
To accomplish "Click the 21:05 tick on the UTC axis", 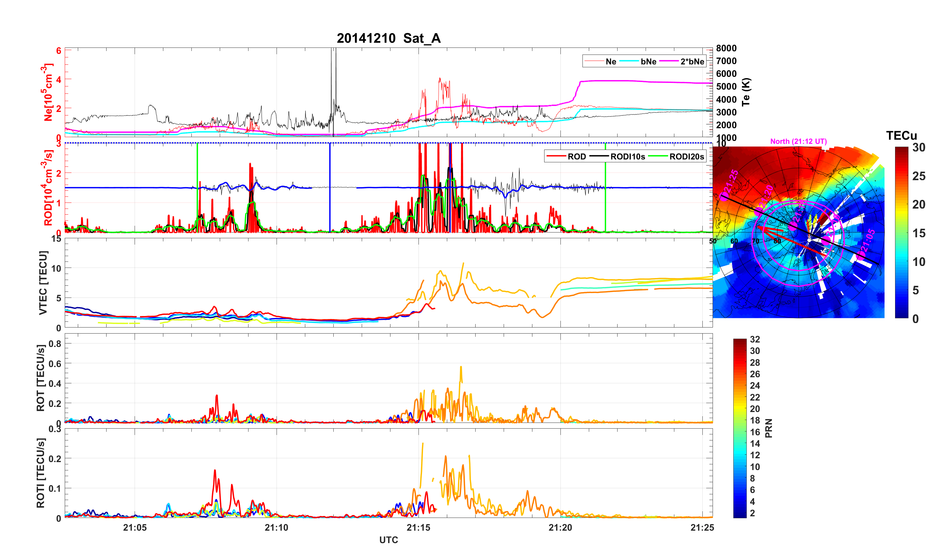I will tap(135, 528).
